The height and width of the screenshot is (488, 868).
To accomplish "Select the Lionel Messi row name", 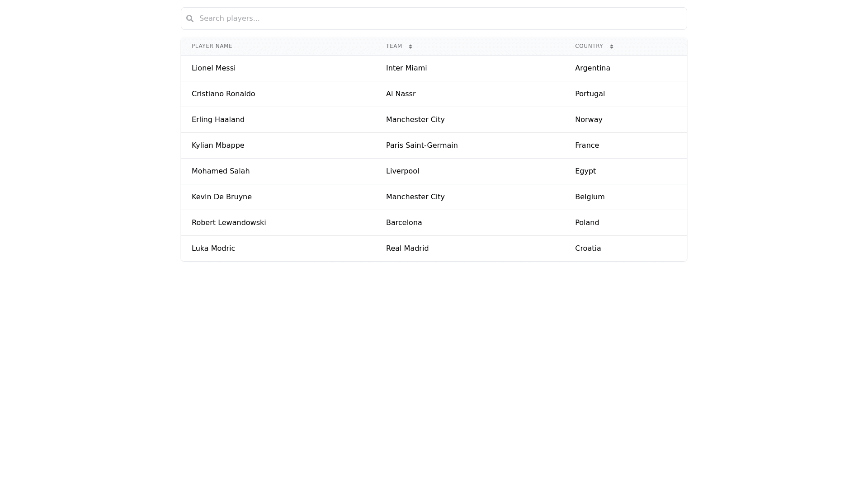I will tap(213, 68).
